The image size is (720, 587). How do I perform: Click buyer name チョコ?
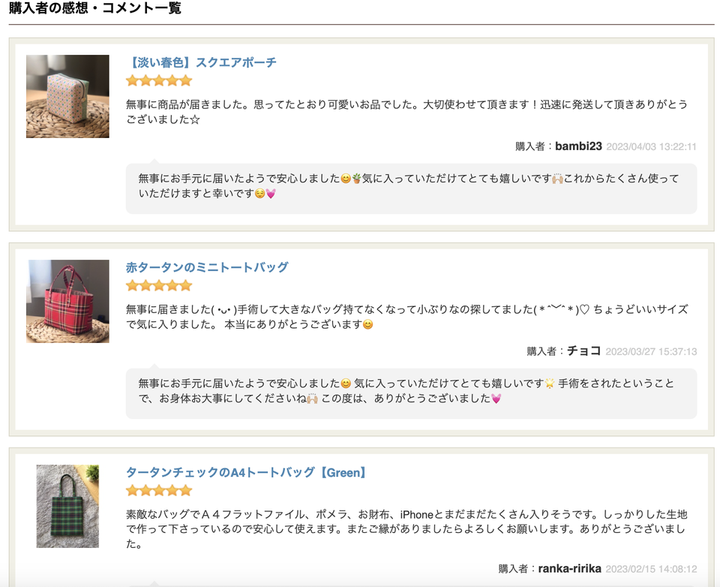(x=584, y=351)
